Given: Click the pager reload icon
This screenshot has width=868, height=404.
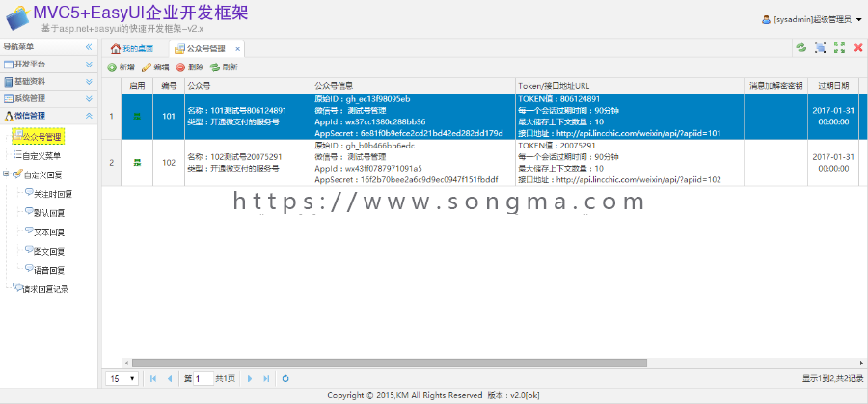Looking at the screenshot, I should click(285, 379).
